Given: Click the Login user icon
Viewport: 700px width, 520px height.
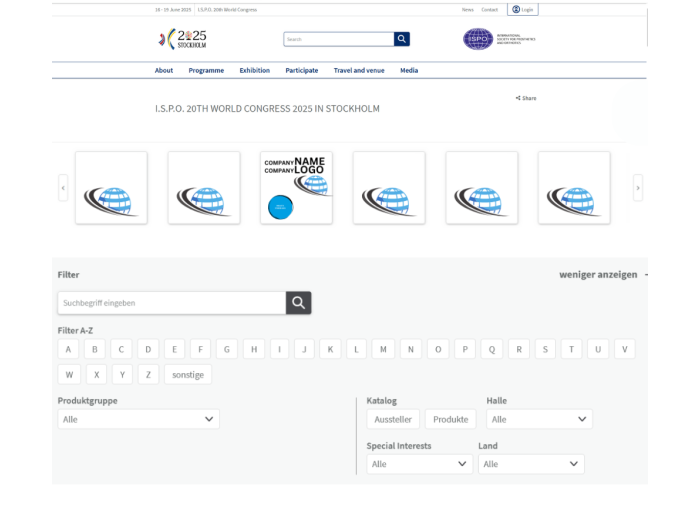Looking at the screenshot, I should 516,9.
